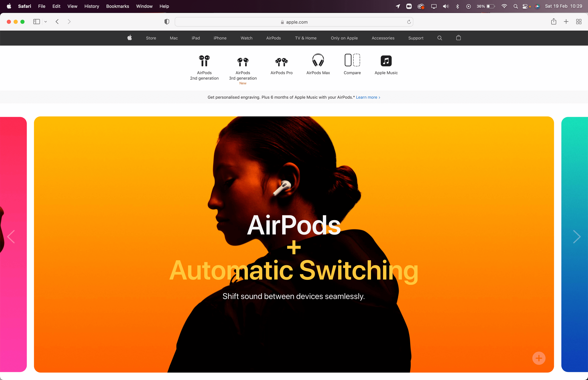The image size is (588, 380).
Task: Click the Apple logo in the site navigation
Action: (x=129, y=38)
